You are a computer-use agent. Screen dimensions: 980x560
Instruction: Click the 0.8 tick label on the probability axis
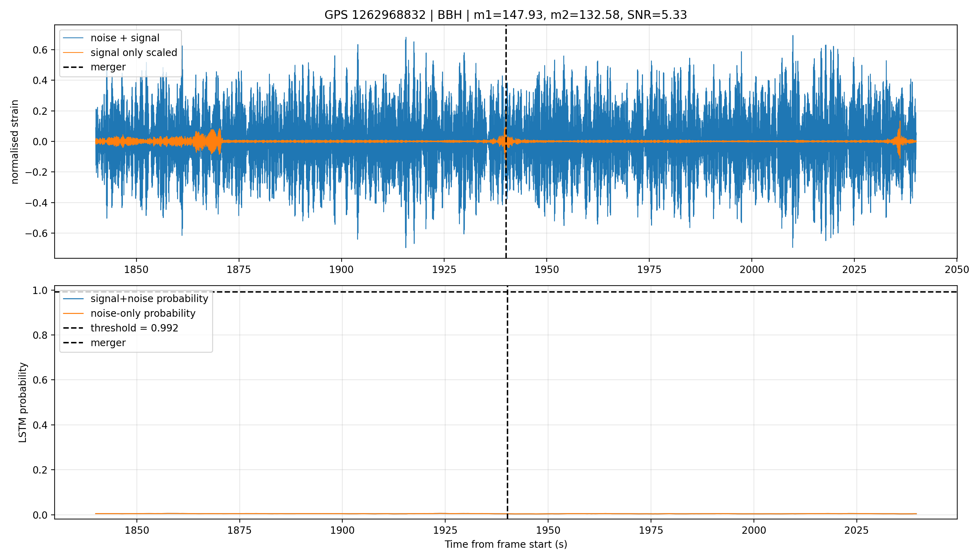(x=40, y=335)
